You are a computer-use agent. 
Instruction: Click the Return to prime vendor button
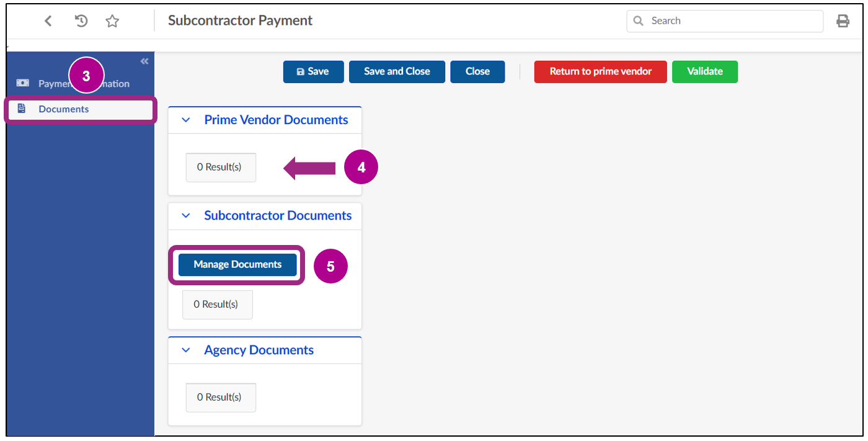[600, 71]
